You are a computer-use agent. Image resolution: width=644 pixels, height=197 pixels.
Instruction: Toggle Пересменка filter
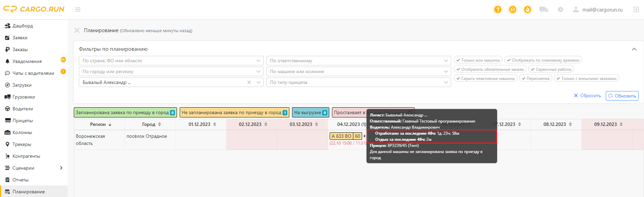535,78
